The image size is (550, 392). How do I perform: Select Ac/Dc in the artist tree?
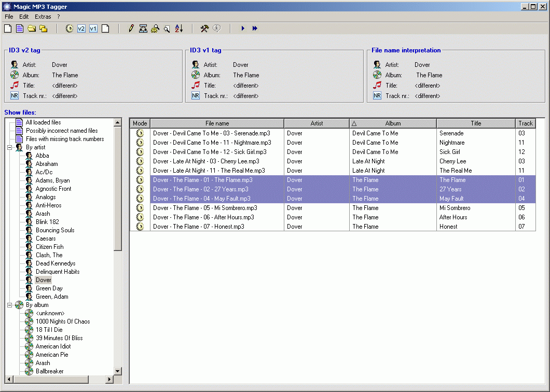coord(44,172)
